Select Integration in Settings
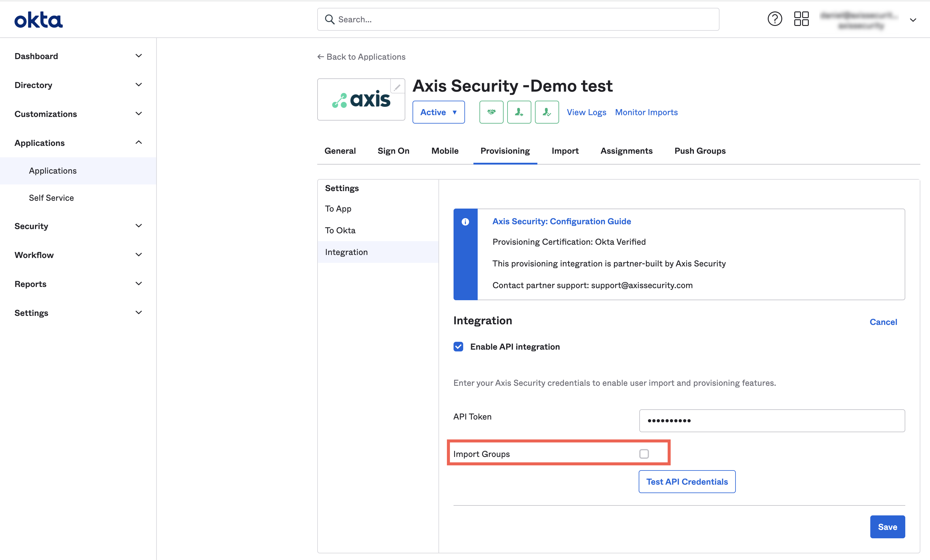This screenshot has width=930, height=560. coord(378,252)
